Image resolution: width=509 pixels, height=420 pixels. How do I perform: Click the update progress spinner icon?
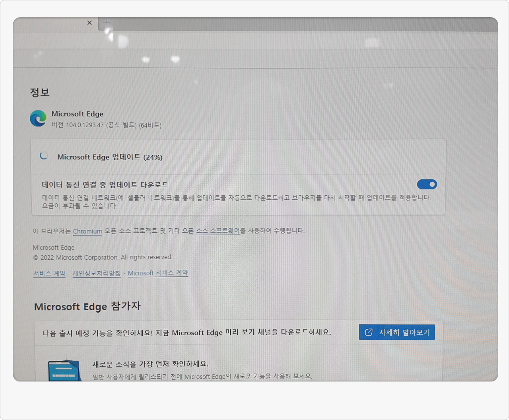[x=44, y=156]
